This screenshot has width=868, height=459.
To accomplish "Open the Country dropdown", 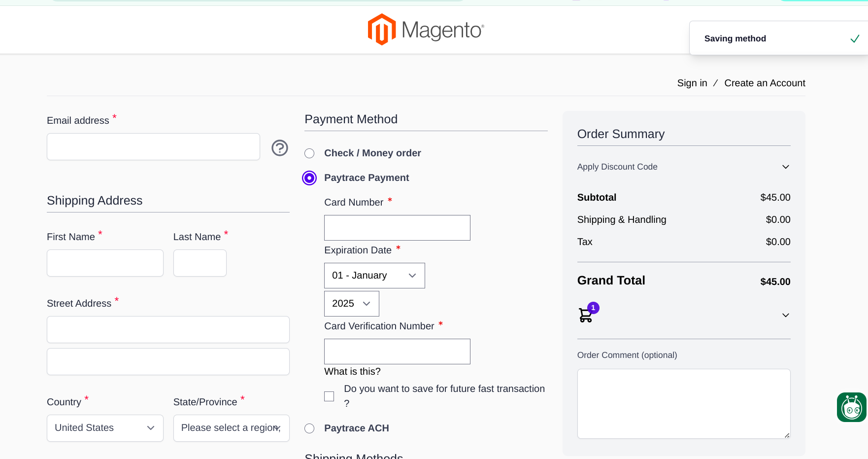I will click(105, 428).
